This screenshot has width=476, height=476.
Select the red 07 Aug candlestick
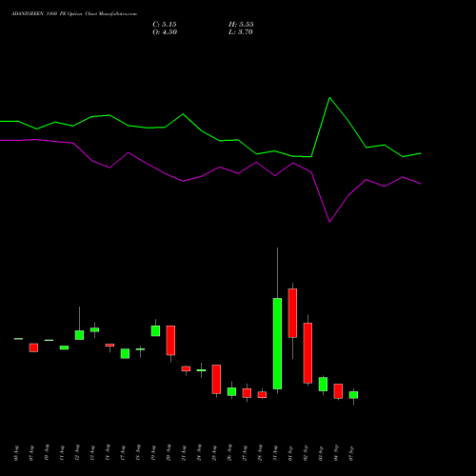coord(33,347)
